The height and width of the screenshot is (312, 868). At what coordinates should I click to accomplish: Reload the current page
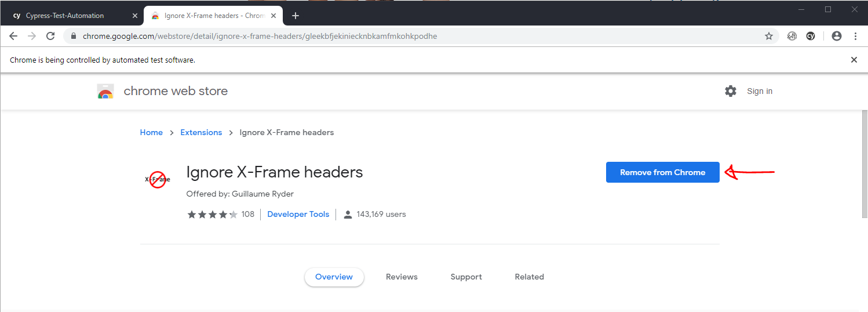click(x=50, y=36)
